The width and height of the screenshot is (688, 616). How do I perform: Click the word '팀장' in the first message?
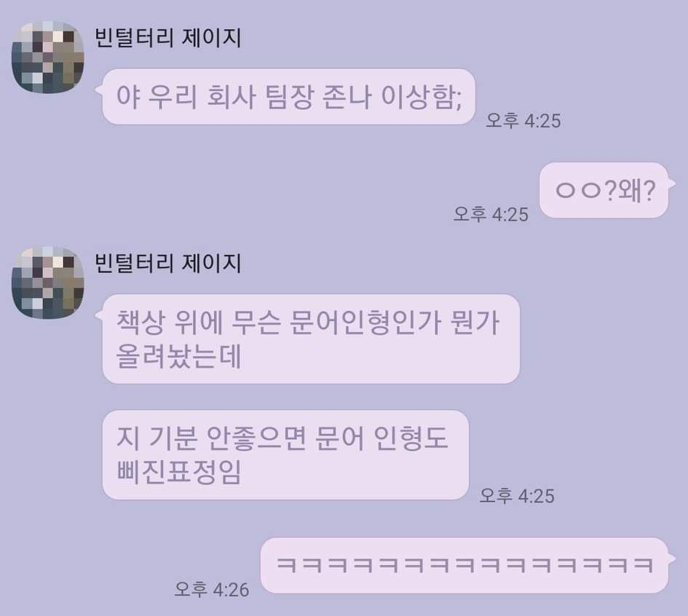[289, 96]
